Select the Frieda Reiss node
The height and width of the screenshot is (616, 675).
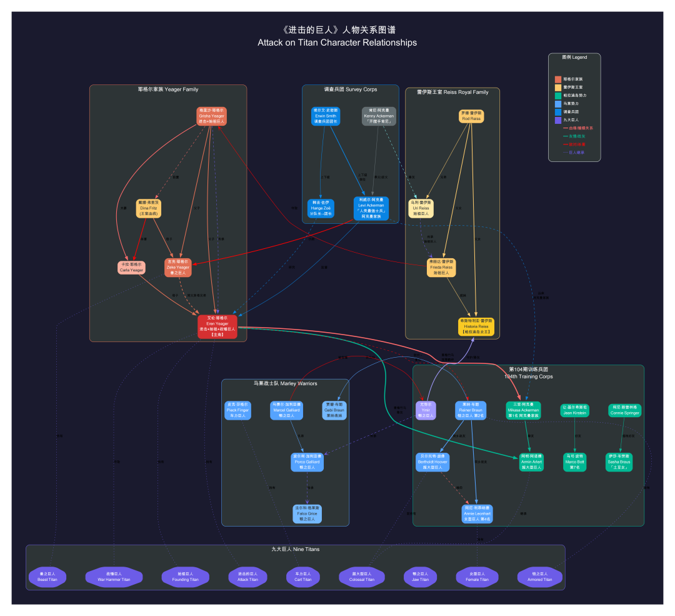point(441,268)
